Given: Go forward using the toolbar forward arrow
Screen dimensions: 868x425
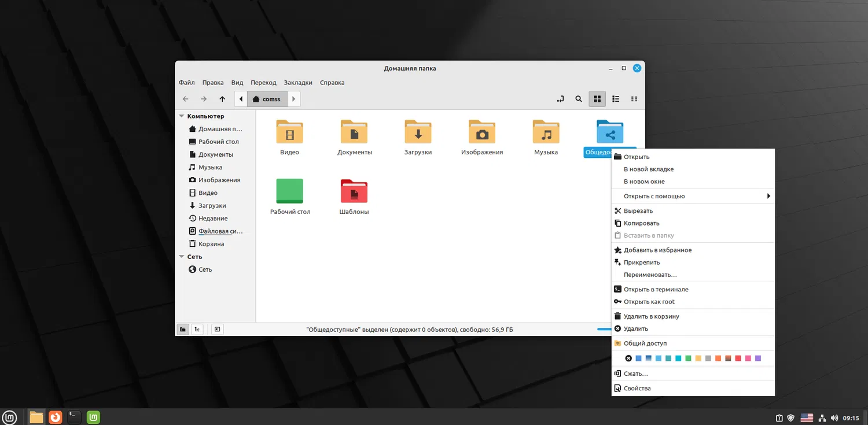Looking at the screenshot, I should point(204,99).
